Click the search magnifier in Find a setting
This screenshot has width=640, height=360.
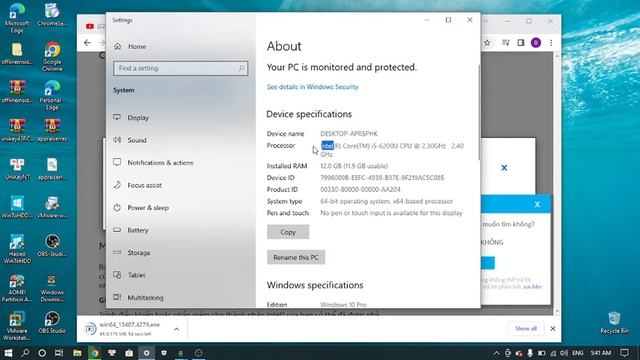coord(241,68)
